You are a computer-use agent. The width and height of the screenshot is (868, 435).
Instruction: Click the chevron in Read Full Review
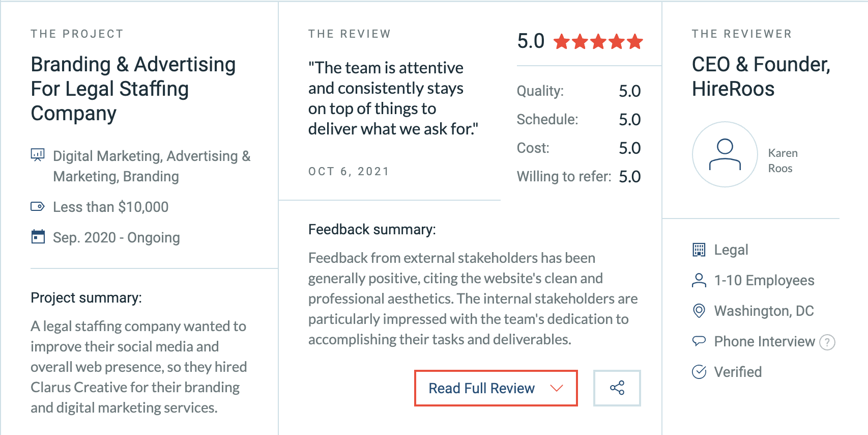point(557,388)
